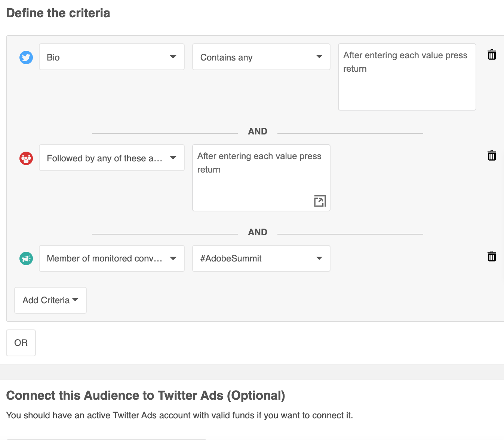Click the expand popout icon in accounts field
This screenshot has height=440, width=504.
[320, 201]
